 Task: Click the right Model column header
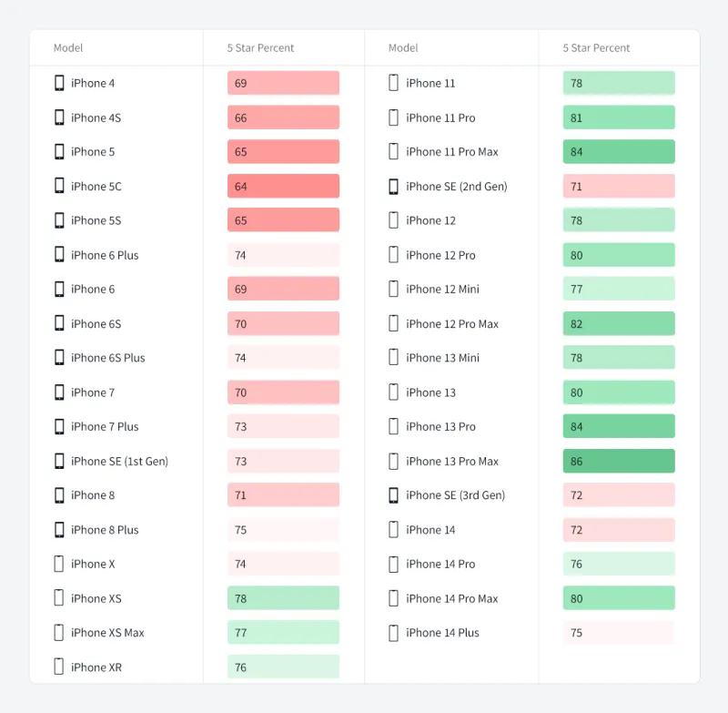click(x=403, y=47)
